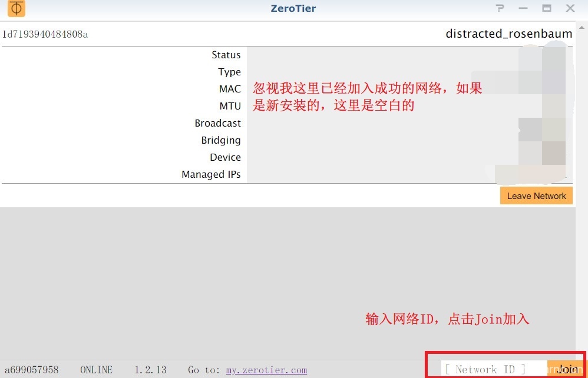
Task: Click the ONLINE status indicator
Action: pos(96,370)
